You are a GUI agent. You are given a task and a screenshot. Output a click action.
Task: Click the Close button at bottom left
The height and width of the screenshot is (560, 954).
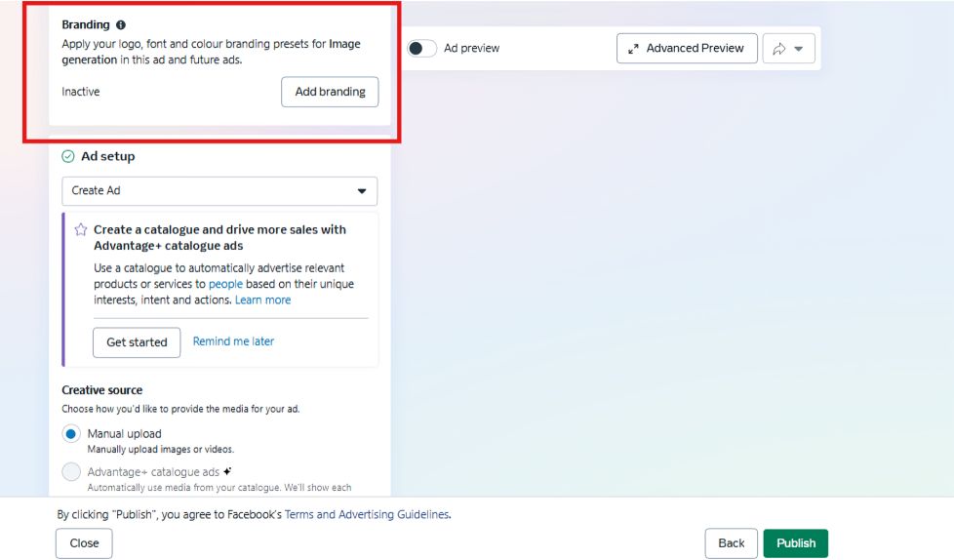[x=84, y=543]
